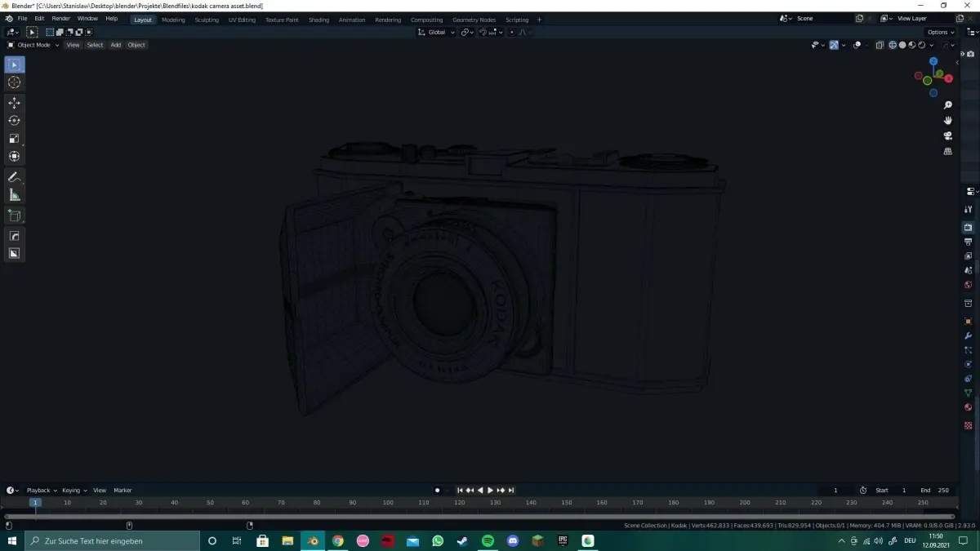The image size is (980, 551).
Task: Open World properties tab (red globe)
Action: tap(969, 285)
